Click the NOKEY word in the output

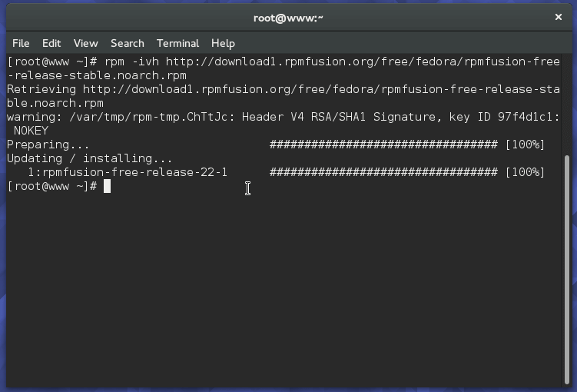pyautogui.click(x=31, y=131)
